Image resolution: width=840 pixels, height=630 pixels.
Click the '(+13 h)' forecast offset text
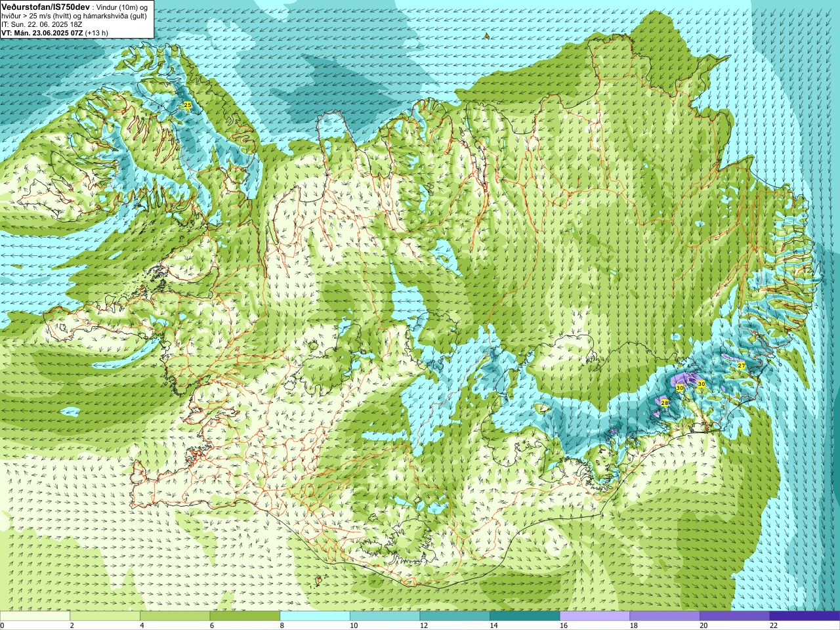pyautogui.click(x=96, y=32)
